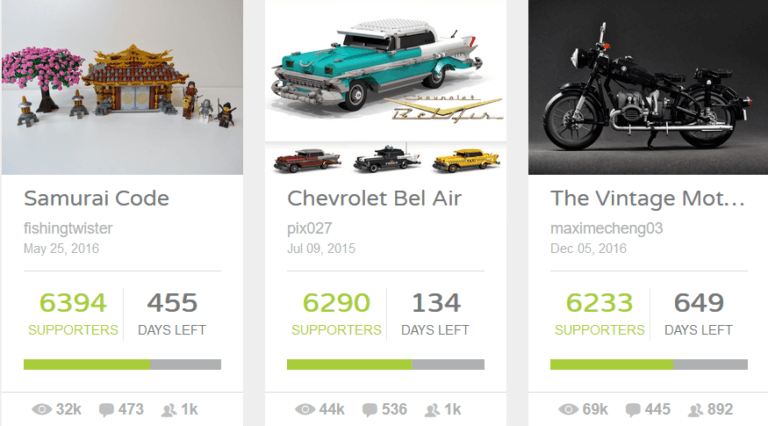Open The Vintage Motorcycle project title
Viewport: 768px width, 426px height.
(x=648, y=198)
